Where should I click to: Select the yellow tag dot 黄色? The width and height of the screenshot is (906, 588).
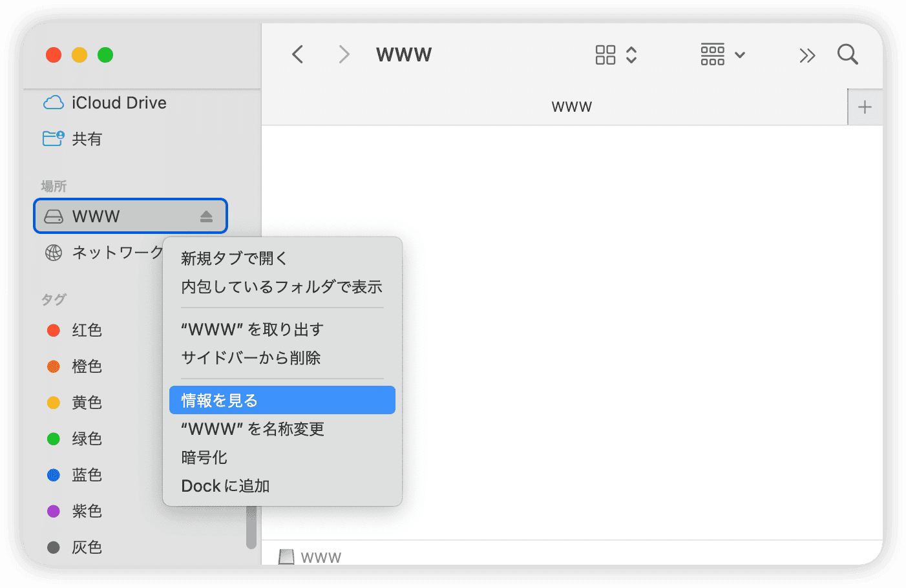tap(54, 403)
